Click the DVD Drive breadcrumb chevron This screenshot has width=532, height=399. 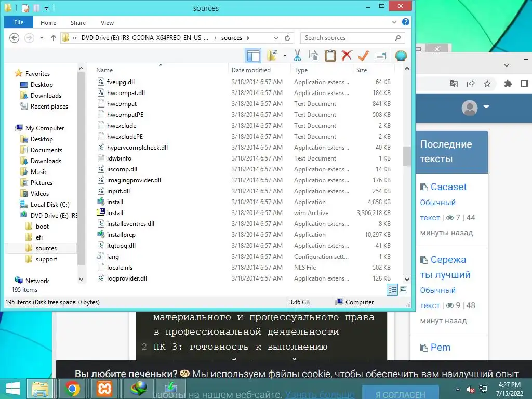pos(216,38)
